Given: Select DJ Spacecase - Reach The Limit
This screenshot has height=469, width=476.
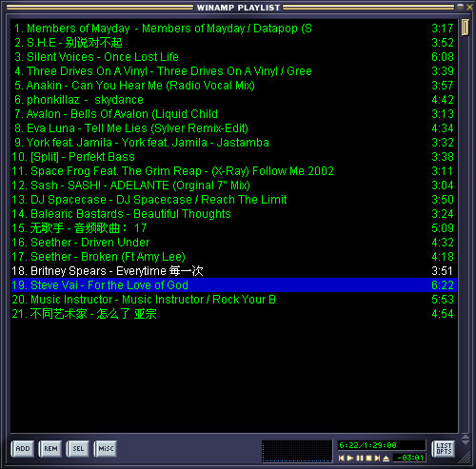Looking at the screenshot, I should (x=234, y=200).
